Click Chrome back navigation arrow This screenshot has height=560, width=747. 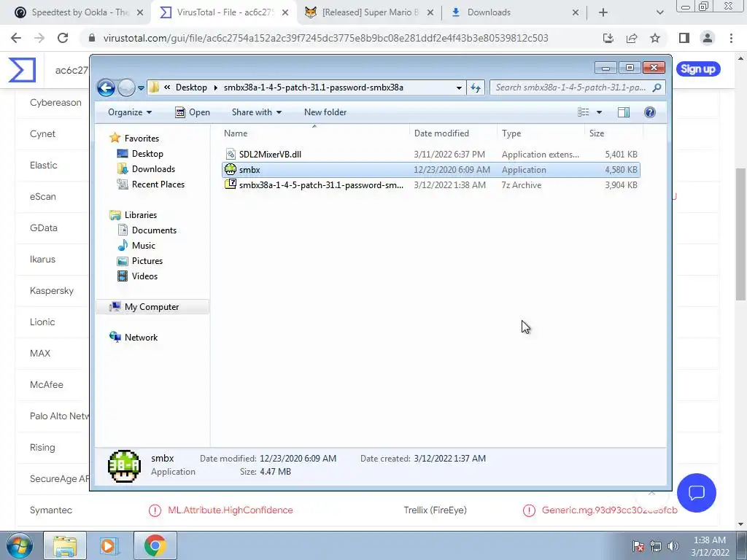(16, 38)
